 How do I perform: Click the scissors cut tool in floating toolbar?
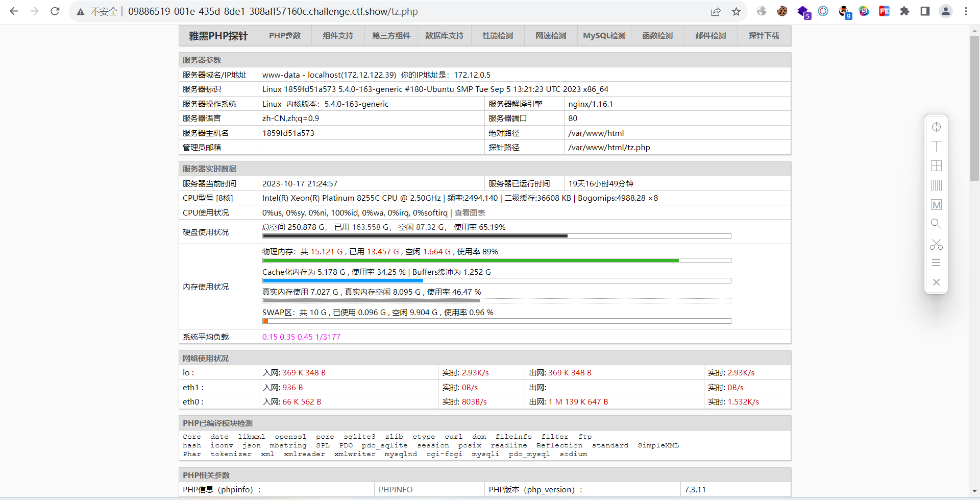pos(936,244)
